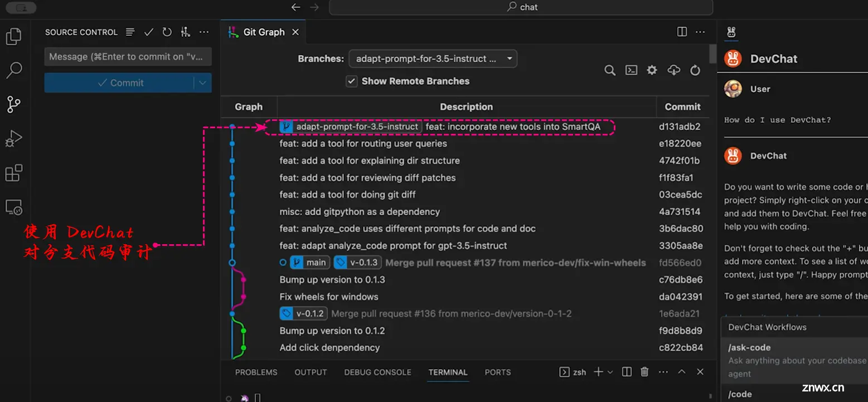The width and height of the screenshot is (868, 402).
Task: Close the Git Graph tab
Action: (295, 32)
